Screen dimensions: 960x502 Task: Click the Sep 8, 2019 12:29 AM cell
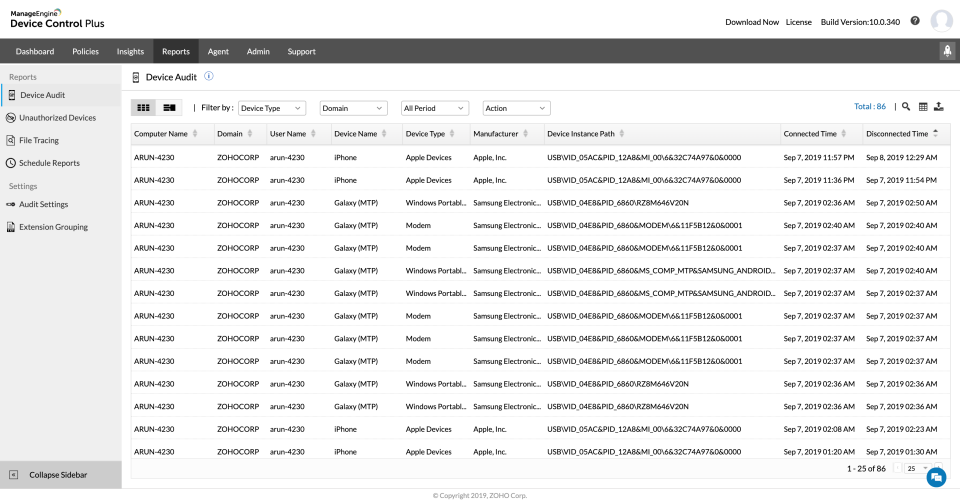[901, 157]
